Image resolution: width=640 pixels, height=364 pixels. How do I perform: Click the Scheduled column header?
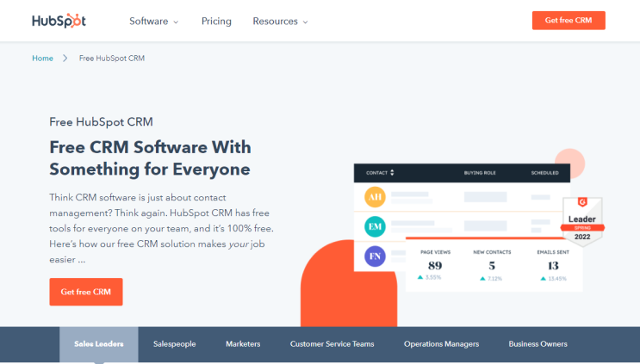click(x=545, y=173)
